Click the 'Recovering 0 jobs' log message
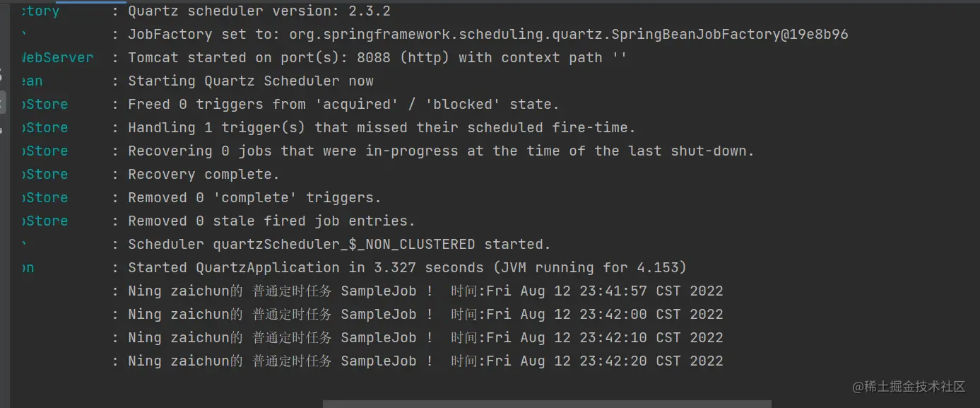Image resolution: width=980 pixels, height=408 pixels. [441, 151]
